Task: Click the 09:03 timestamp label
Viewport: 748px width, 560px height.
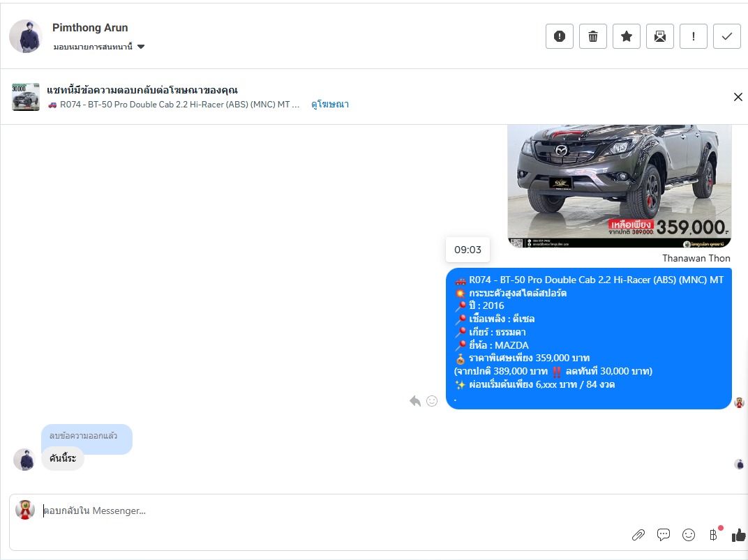Action: pyautogui.click(x=467, y=250)
